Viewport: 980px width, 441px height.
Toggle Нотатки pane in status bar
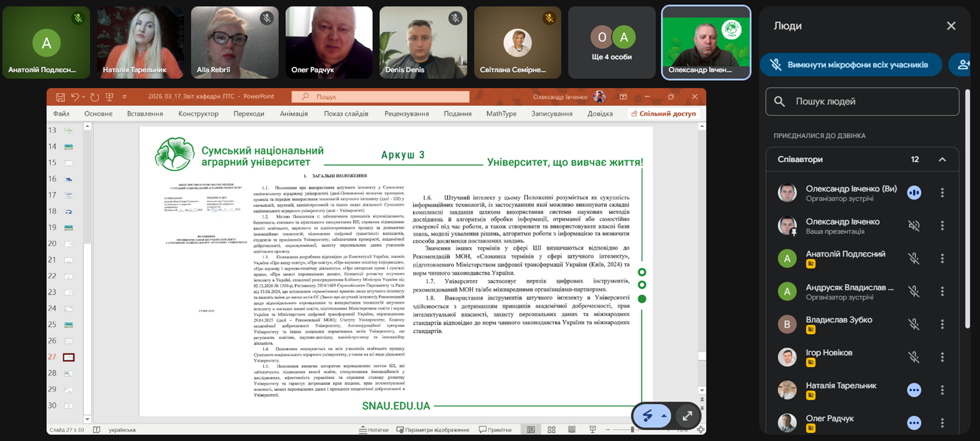coord(374,430)
